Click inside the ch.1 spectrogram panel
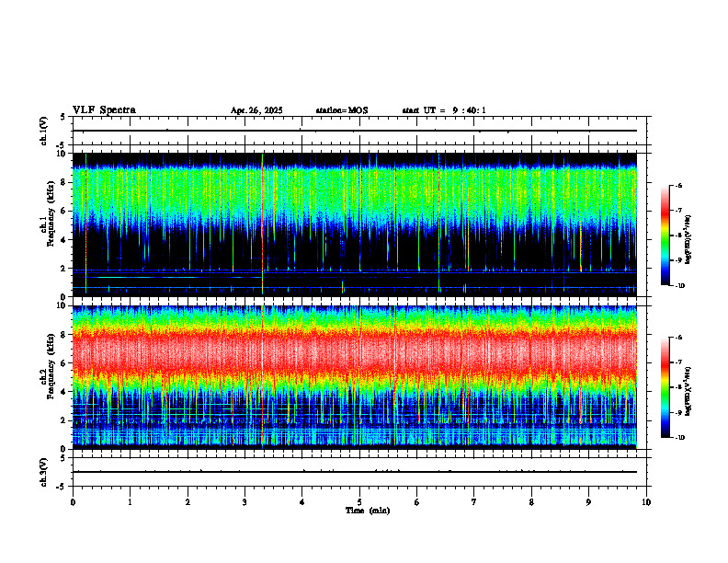Image resolution: width=728 pixels, height=563 pixels. pos(354,224)
